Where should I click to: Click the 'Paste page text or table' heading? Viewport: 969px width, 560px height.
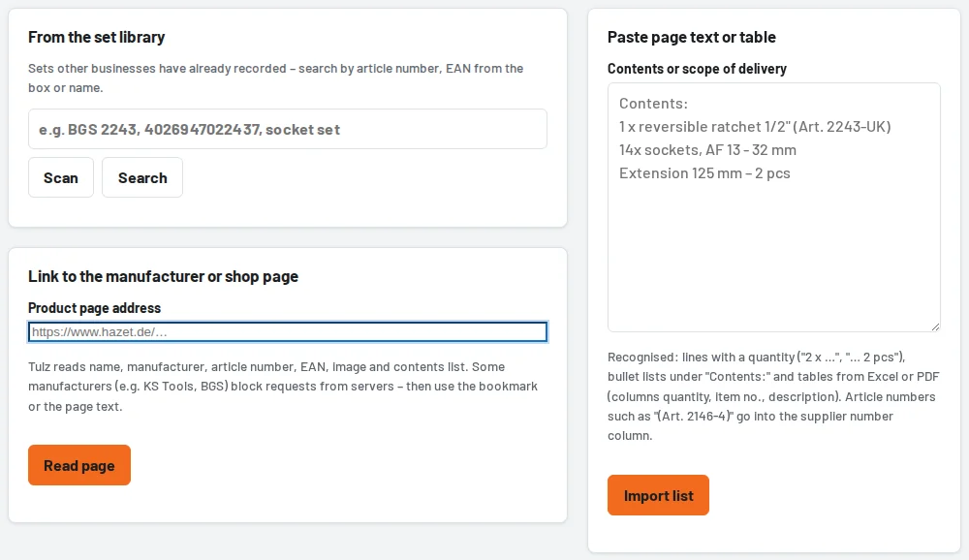click(x=692, y=37)
